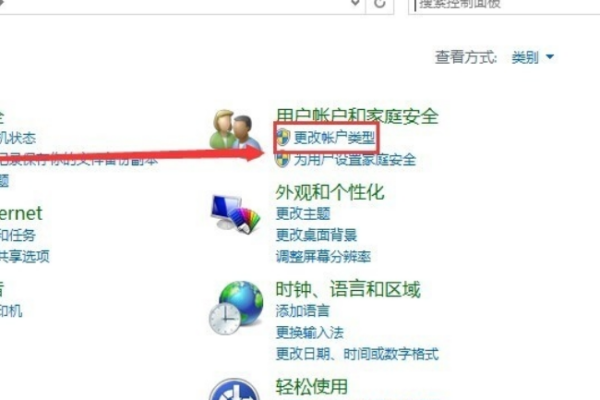600x400 pixels.
Task: Open 更改日期、时间或数字格式 link
Action: pos(357,354)
